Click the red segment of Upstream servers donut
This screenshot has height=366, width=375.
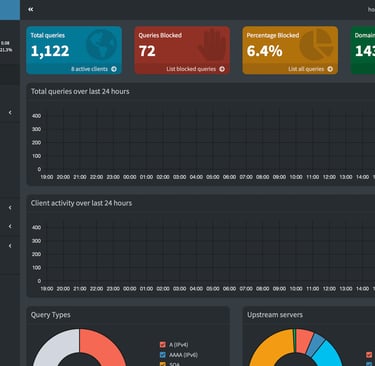(304, 340)
